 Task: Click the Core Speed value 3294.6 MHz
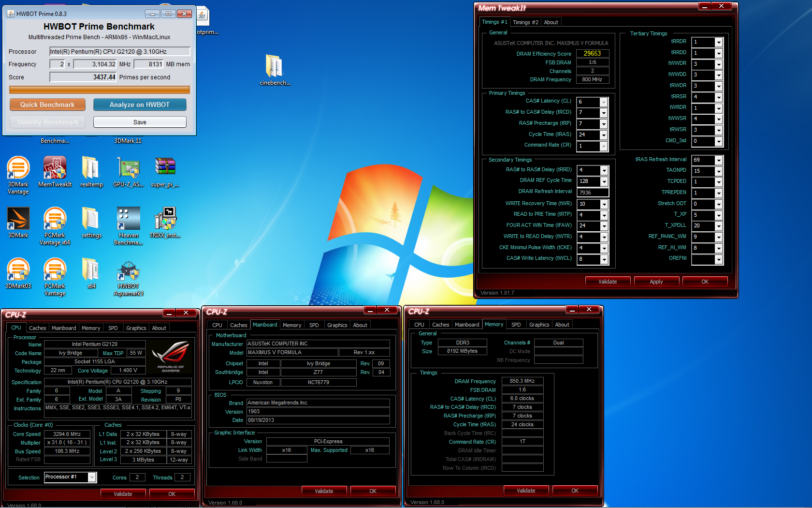67,434
